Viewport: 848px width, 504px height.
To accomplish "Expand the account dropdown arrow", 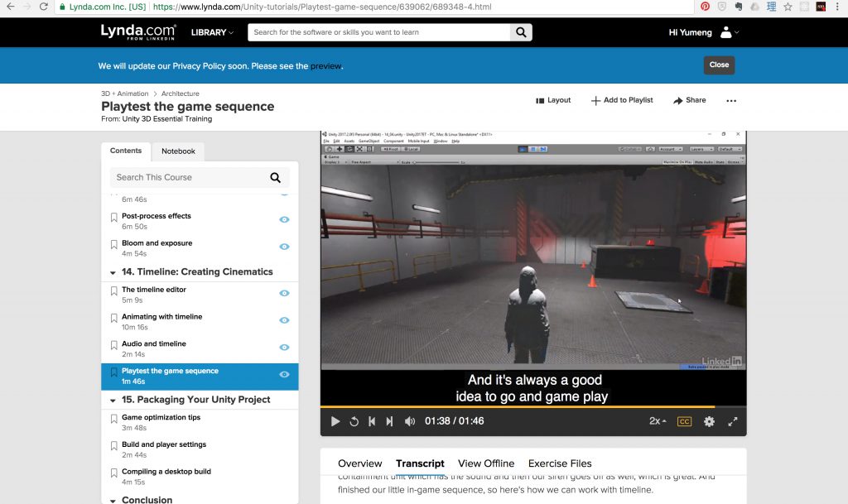I will tap(736, 32).
